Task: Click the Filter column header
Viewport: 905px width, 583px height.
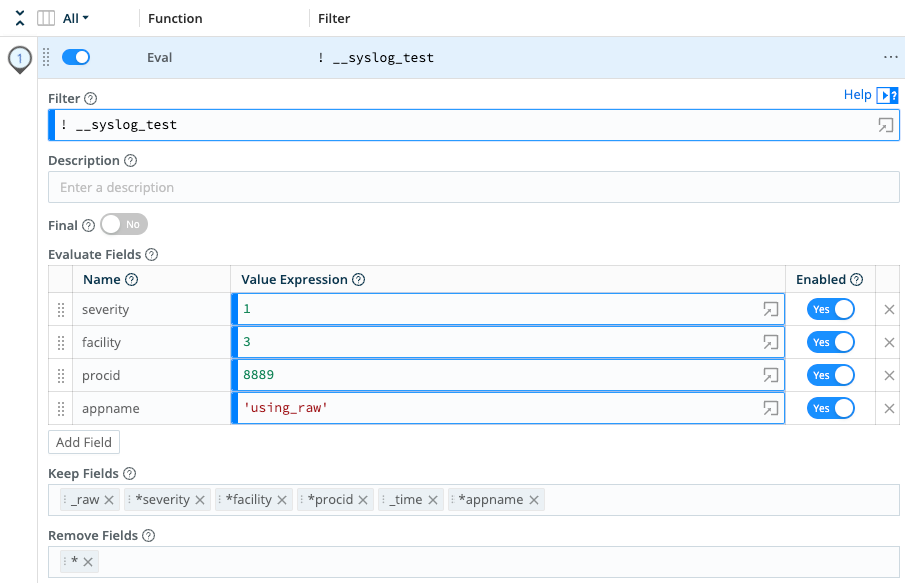Action: [333, 17]
